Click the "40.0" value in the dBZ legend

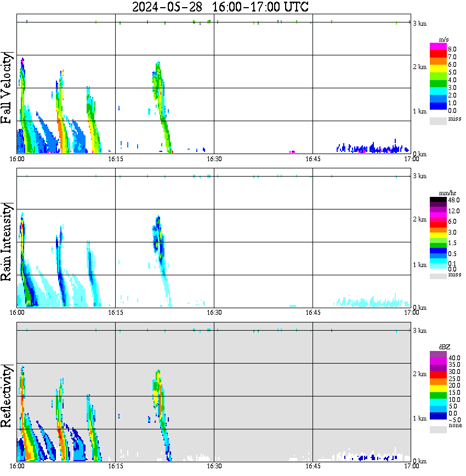[x=454, y=358]
